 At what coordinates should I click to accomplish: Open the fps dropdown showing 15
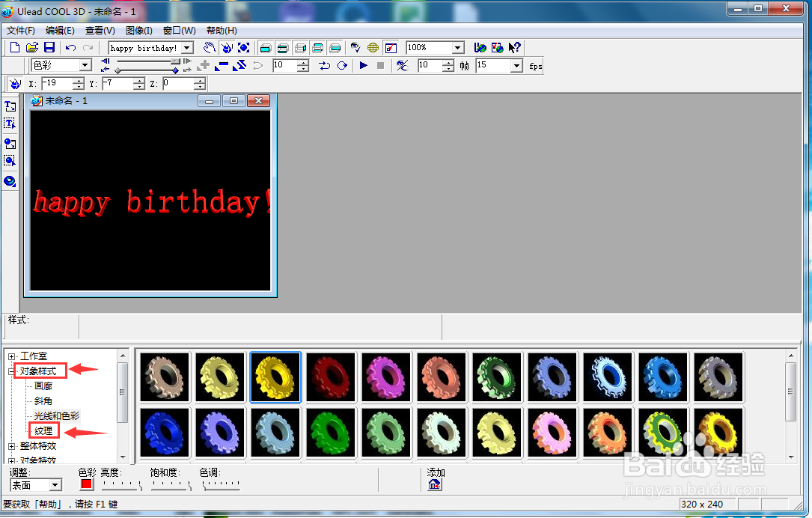[x=516, y=65]
